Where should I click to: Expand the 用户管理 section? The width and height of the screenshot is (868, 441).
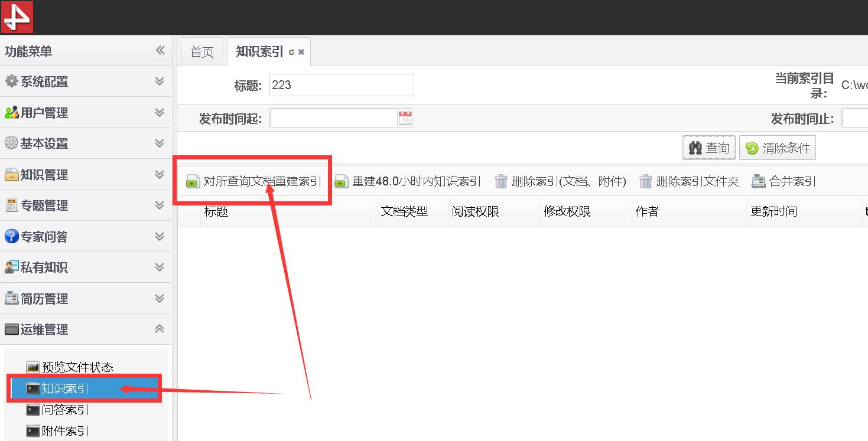coord(159,112)
